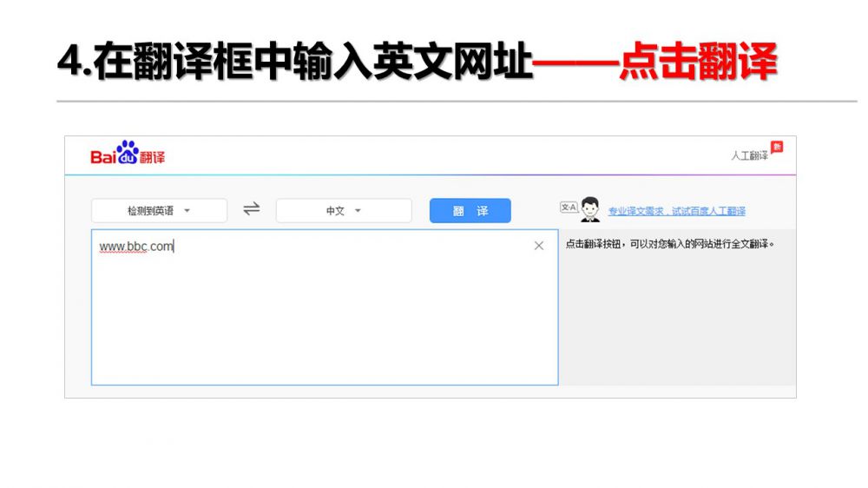Clear the input with the X icon

pos(539,246)
